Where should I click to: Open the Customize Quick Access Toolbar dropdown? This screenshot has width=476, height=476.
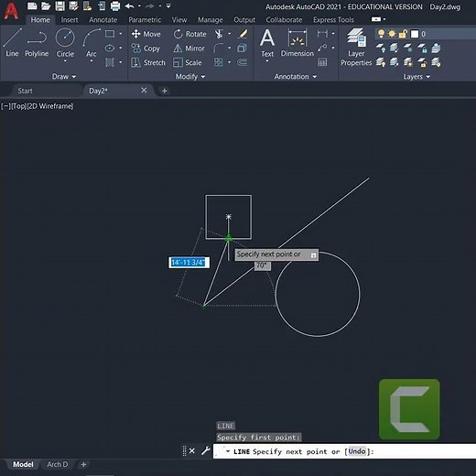coord(168,5)
